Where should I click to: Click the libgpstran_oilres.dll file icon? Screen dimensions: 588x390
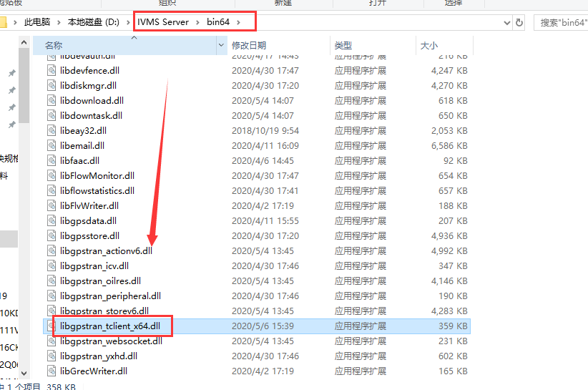(x=52, y=281)
